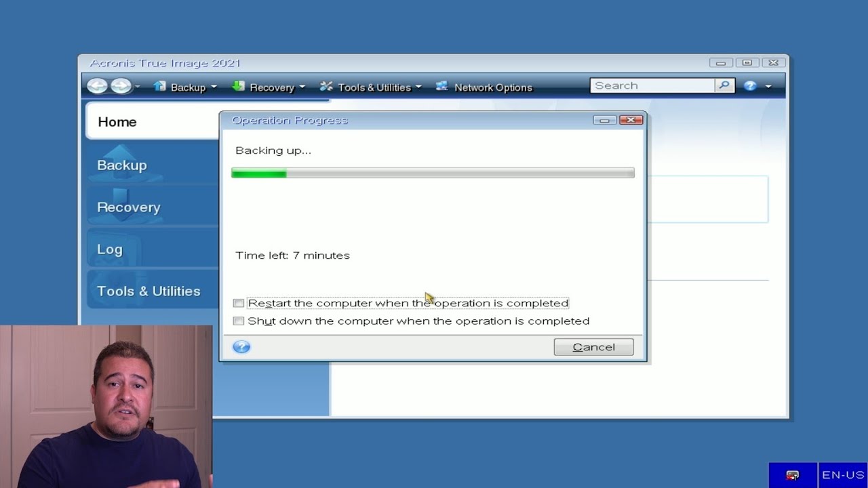Click into the Search field
868x488 pixels.
tap(652, 85)
